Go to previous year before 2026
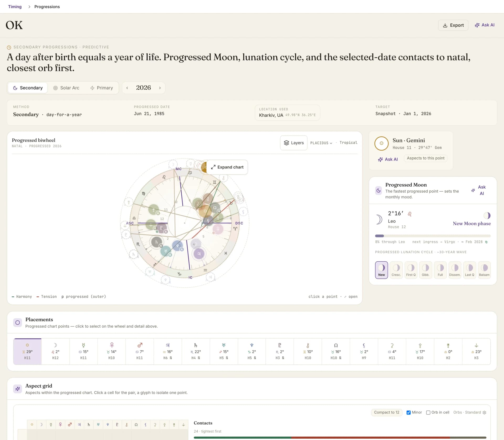The height and width of the screenshot is (440, 504). tap(127, 88)
